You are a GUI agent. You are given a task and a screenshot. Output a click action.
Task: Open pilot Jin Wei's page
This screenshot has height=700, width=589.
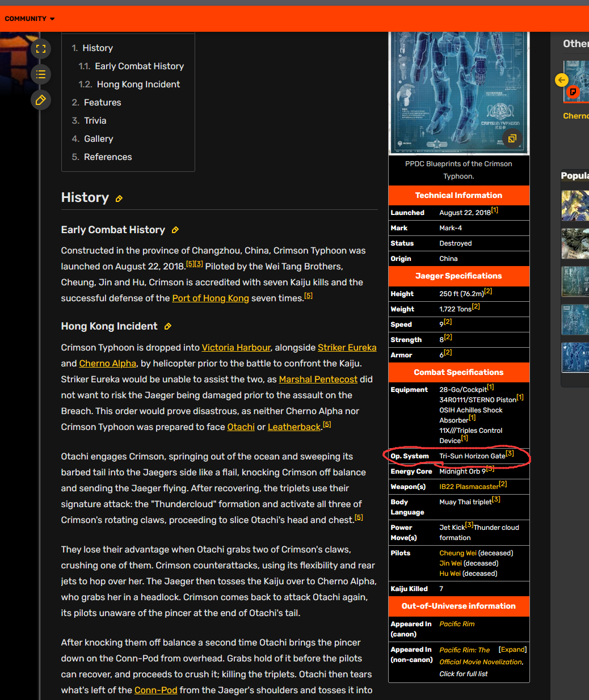coord(451,563)
